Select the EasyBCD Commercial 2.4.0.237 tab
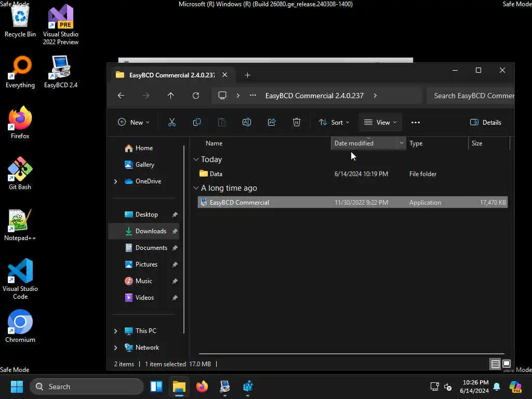This screenshot has height=399, width=532. (x=171, y=75)
